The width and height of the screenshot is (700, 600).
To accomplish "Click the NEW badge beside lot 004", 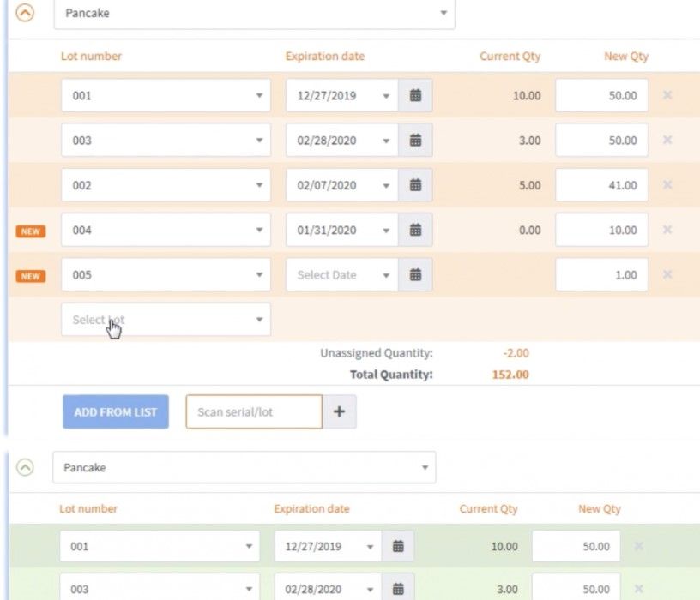I will coord(31,231).
